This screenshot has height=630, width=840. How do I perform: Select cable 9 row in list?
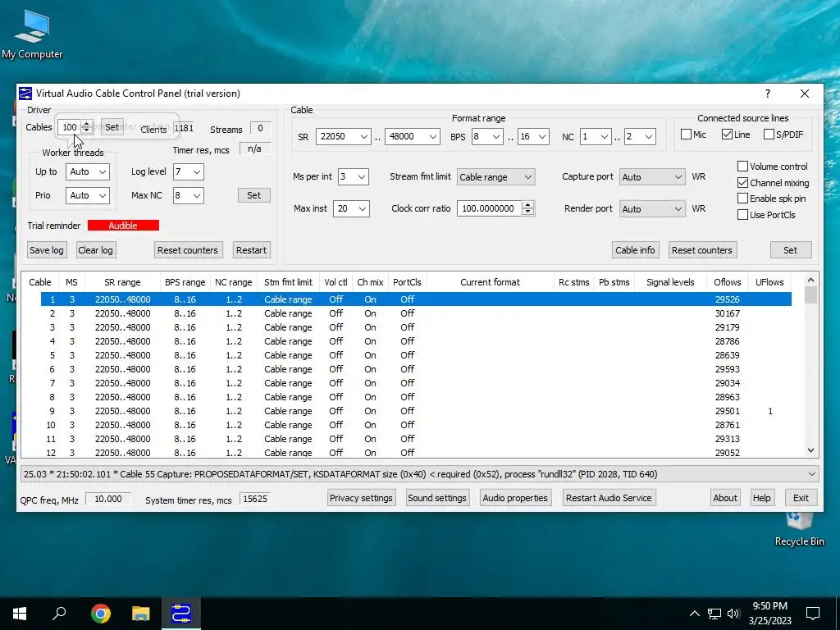click(416, 411)
